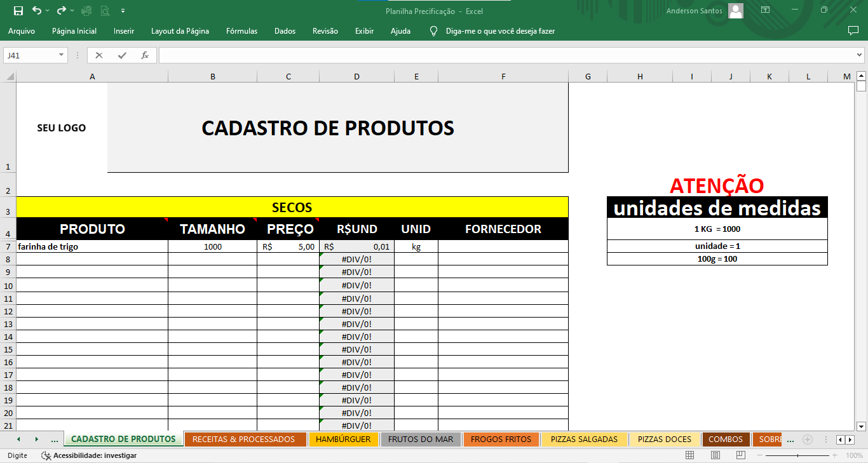Open the Name Box dropdown arrow
The width and height of the screenshot is (868, 463).
62,55
